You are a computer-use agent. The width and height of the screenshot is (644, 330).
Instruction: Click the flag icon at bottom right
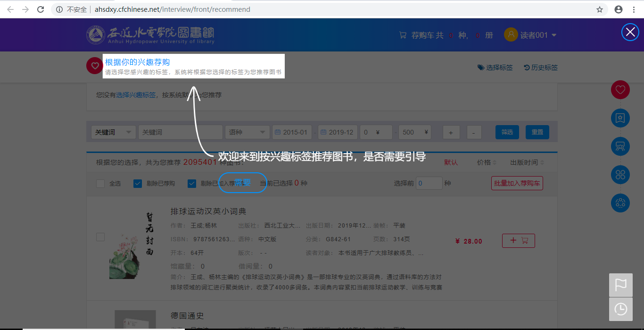point(620,285)
